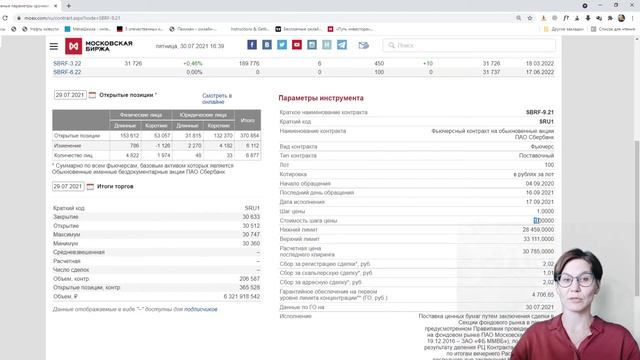
Task: Close the current browser tab
Action: point(56,6)
